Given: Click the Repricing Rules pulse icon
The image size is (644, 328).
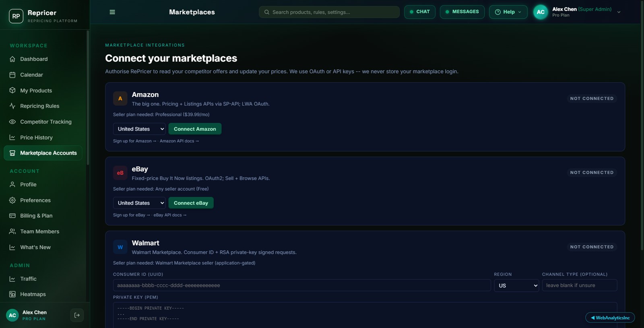Looking at the screenshot, I should (x=12, y=106).
